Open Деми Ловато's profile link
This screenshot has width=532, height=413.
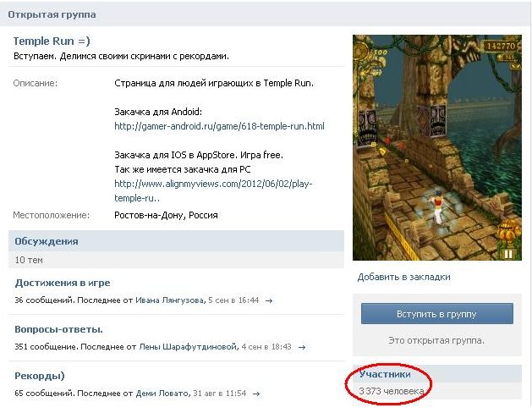click(162, 394)
